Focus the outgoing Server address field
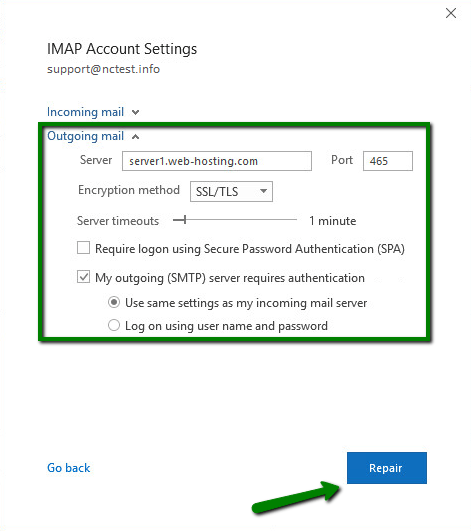471x531 pixels. (217, 161)
